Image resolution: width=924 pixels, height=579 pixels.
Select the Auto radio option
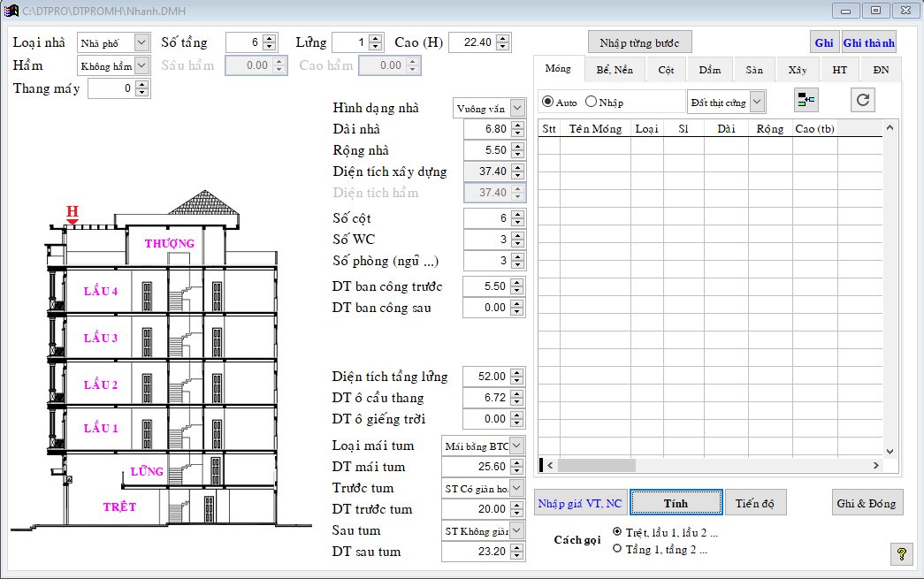547,103
